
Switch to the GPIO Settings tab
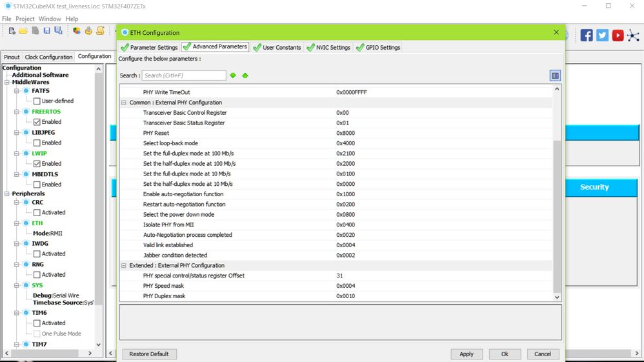click(378, 48)
